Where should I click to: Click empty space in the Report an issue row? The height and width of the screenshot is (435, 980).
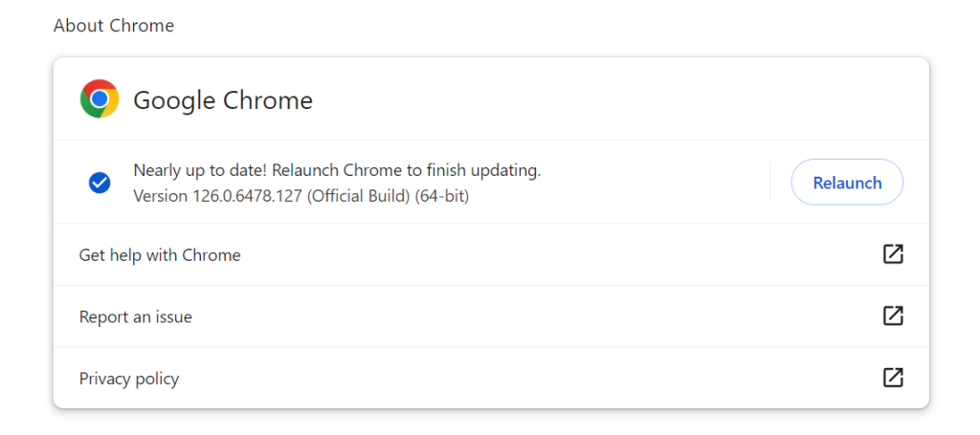click(x=526, y=316)
